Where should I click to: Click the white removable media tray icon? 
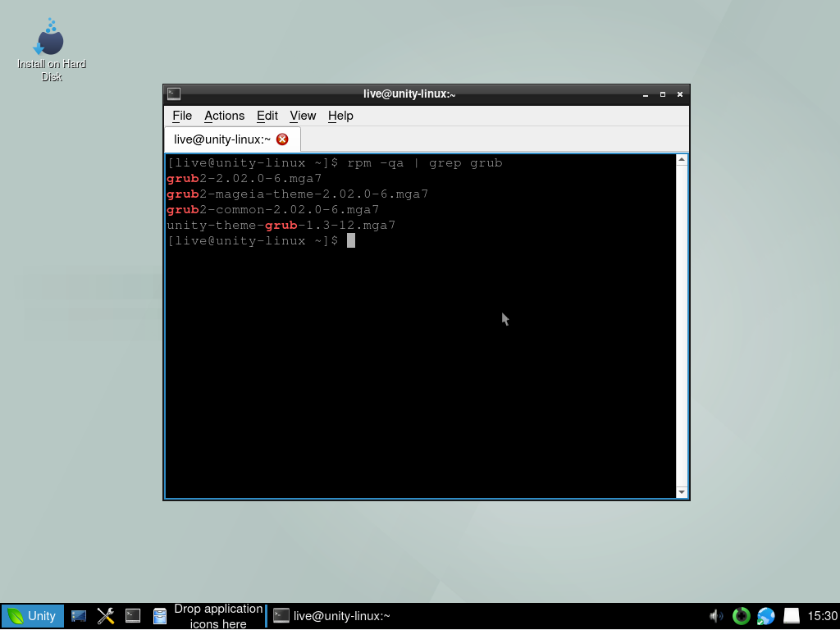(792, 616)
